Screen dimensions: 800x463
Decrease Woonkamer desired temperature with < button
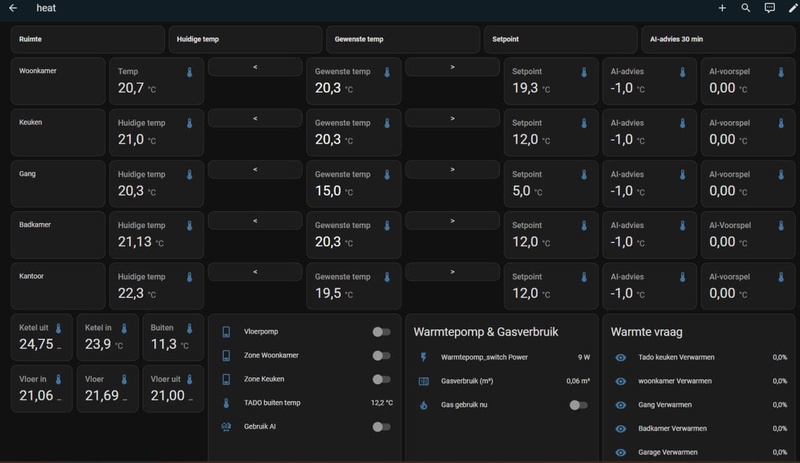[x=255, y=67]
